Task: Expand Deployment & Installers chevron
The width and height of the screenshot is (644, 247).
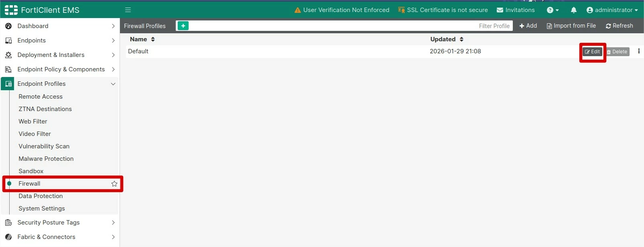Action: 113,55
